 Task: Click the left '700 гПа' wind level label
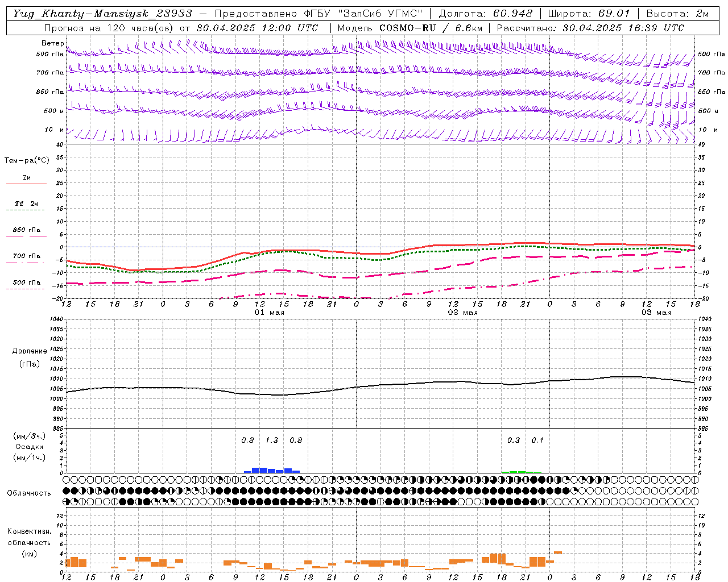(50, 73)
